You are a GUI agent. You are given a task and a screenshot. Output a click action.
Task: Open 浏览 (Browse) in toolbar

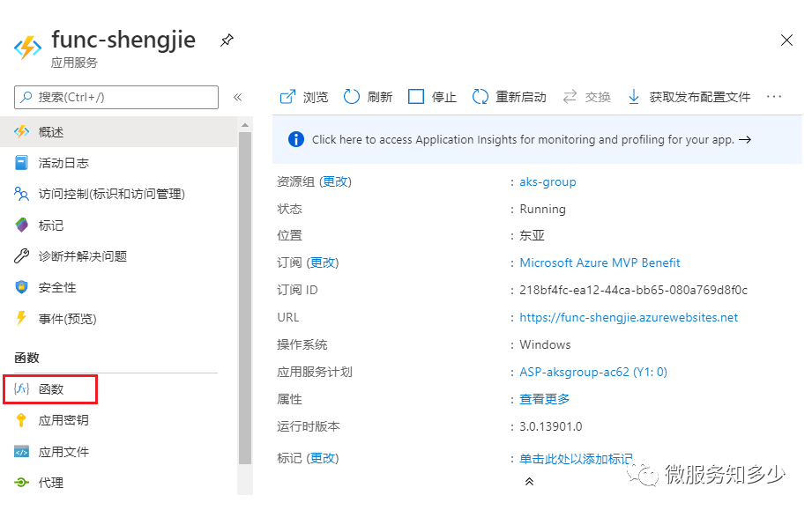click(x=304, y=97)
